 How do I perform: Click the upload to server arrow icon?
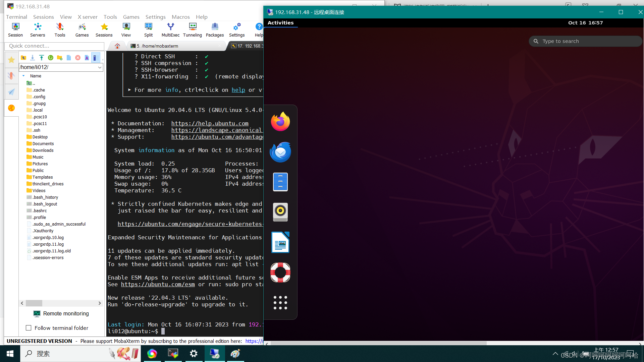click(x=42, y=58)
